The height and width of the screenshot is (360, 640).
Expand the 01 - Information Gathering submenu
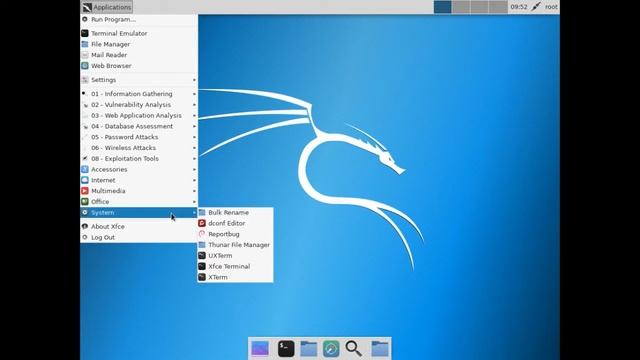point(194,94)
